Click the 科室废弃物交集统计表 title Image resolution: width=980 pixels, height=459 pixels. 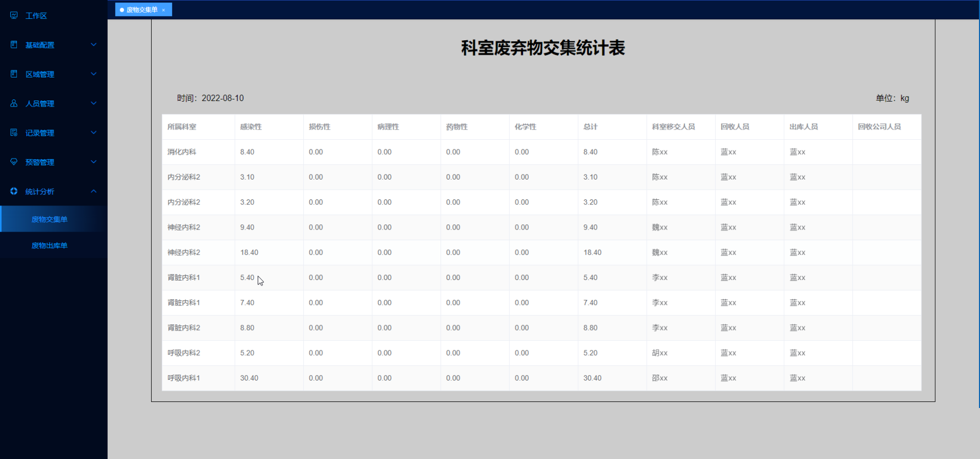click(x=543, y=48)
